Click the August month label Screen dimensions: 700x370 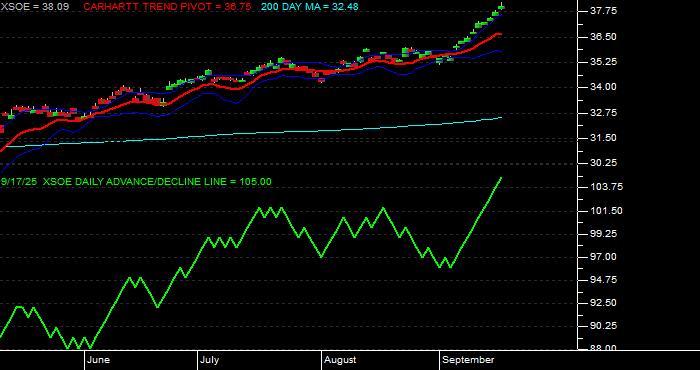pos(340,360)
